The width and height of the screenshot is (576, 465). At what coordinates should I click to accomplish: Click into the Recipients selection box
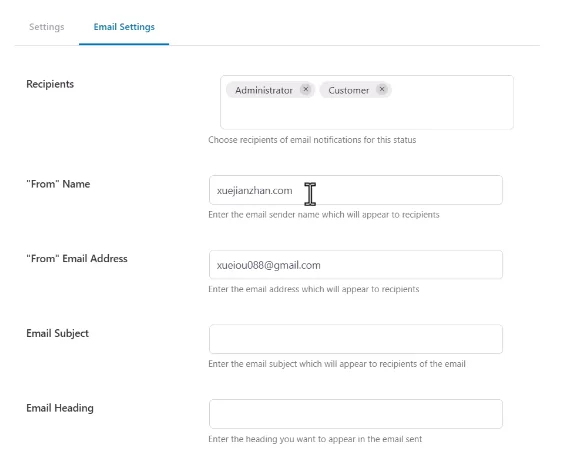[x=367, y=102]
